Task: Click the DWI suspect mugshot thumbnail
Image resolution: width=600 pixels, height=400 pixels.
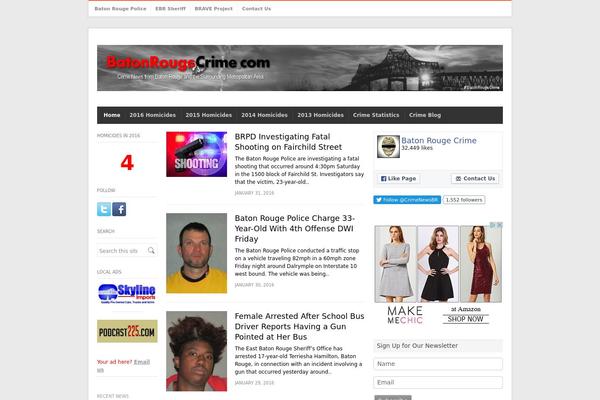Action: click(196, 253)
